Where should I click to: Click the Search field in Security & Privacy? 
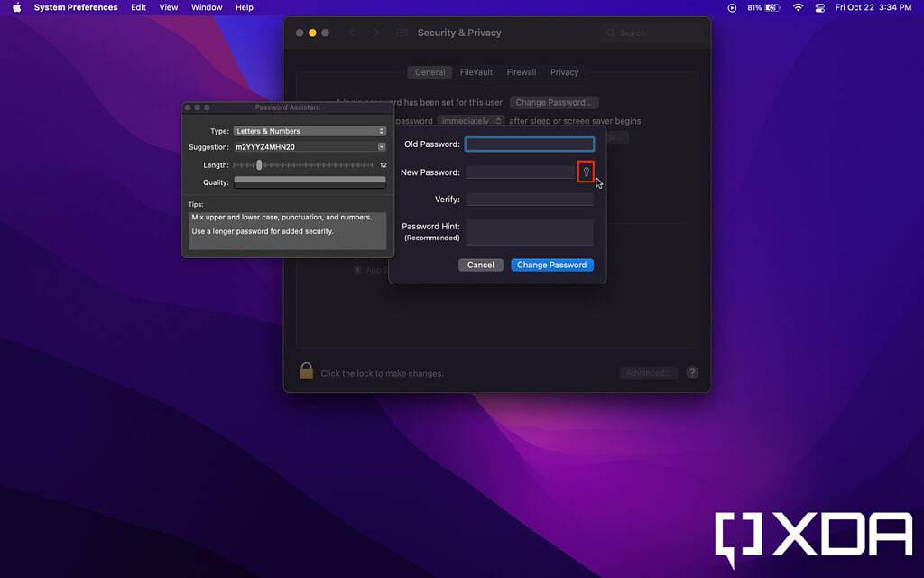[652, 33]
